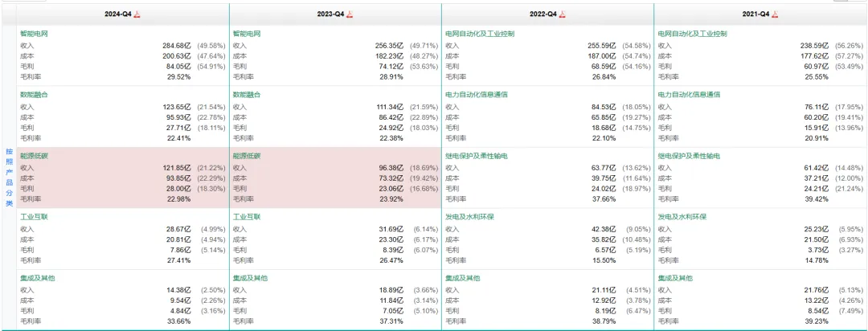Viewport: 868px width, 331px height.
Task: Click 智能电网 link under 2023-Q4
Action: point(247,34)
